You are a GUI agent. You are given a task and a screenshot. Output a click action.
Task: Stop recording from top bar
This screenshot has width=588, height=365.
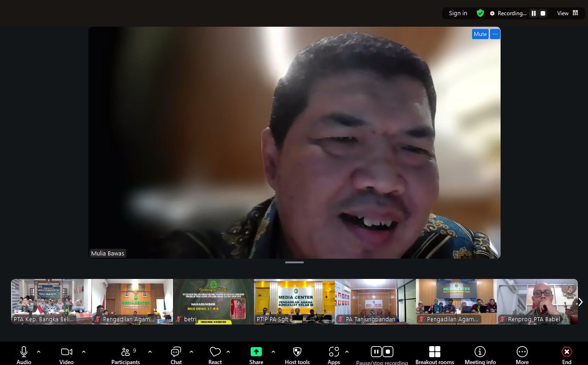[543, 13]
